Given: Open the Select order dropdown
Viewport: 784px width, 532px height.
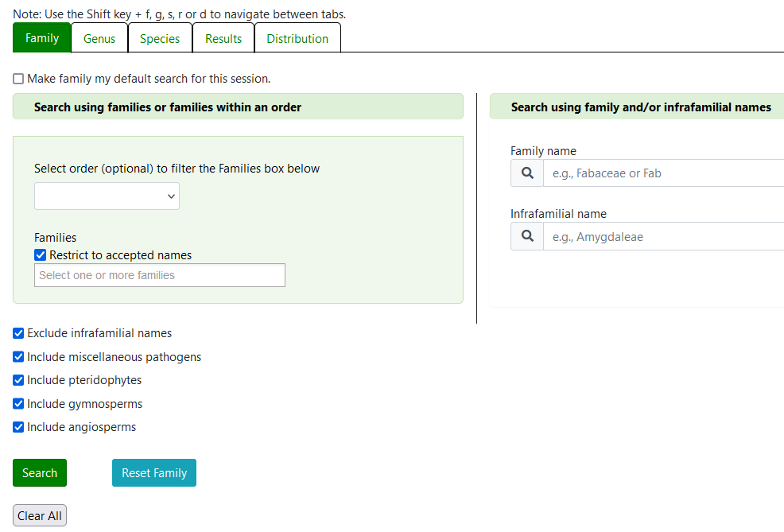Looking at the screenshot, I should (107, 196).
